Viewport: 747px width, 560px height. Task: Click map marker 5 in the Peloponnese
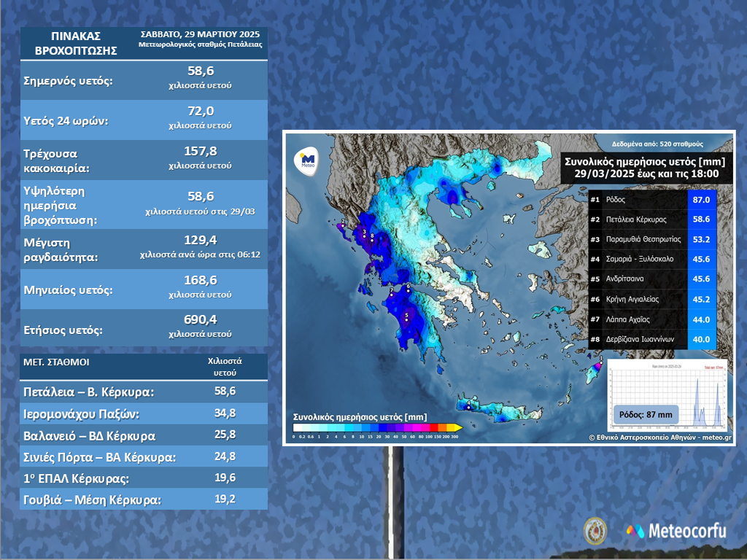click(406, 318)
